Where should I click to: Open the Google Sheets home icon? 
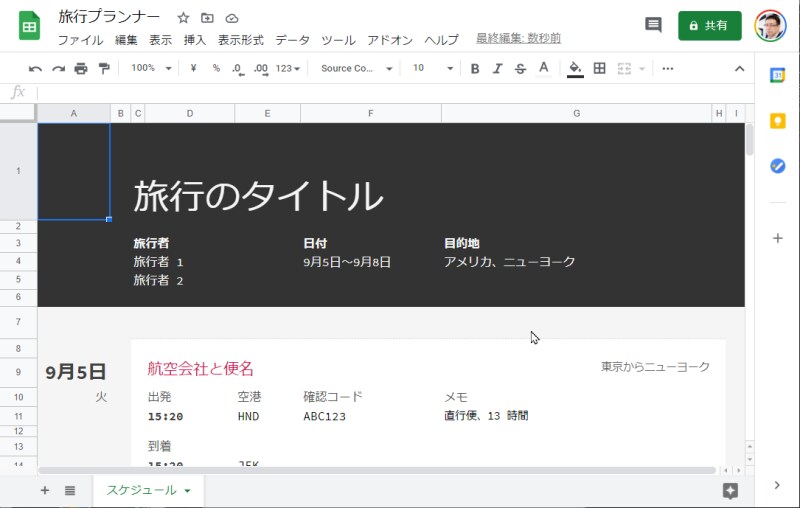click(30, 26)
